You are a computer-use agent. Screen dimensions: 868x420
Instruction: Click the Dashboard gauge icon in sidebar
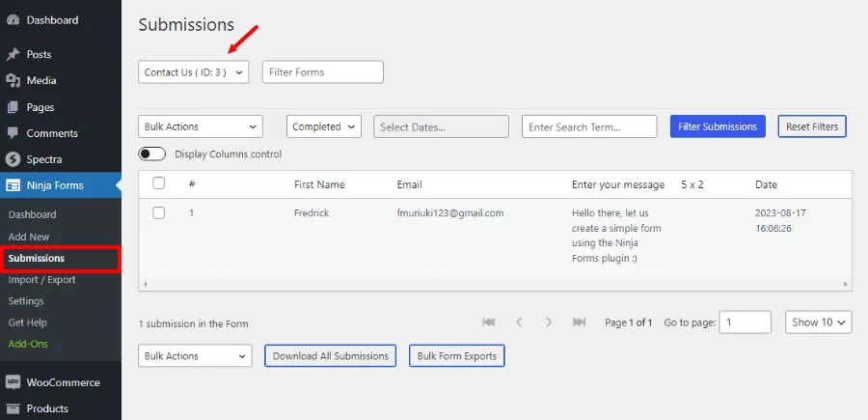pyautogui.click(x=14, y=20)
